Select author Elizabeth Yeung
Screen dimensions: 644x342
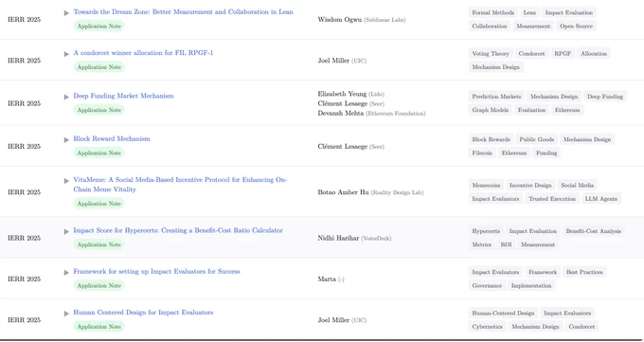[342, 94]
